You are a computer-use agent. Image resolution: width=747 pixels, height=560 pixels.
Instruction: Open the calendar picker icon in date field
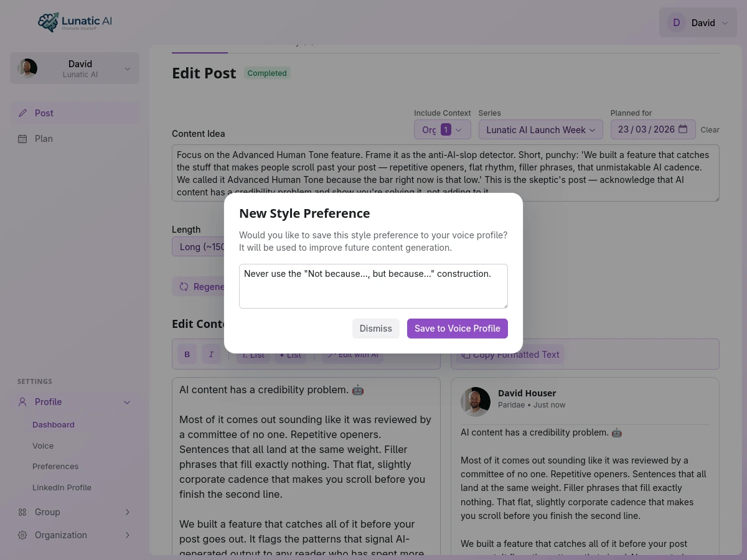click(683, 129)
